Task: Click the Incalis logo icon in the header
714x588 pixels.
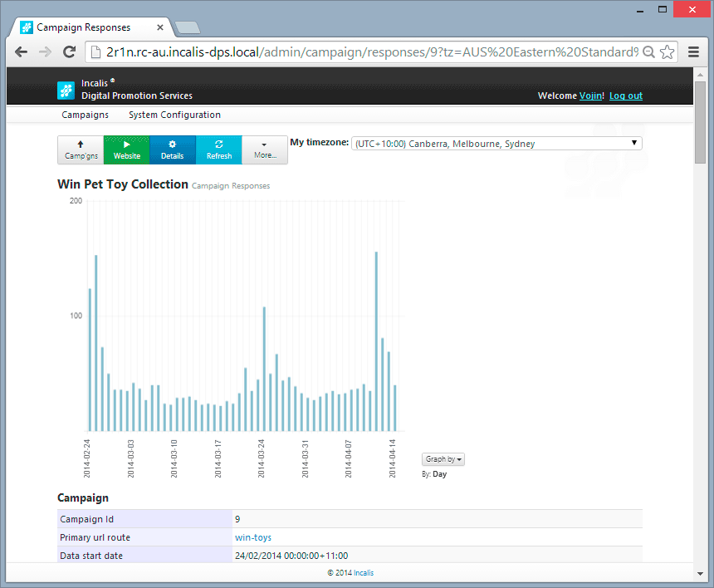Action: [x=66, y=90]
